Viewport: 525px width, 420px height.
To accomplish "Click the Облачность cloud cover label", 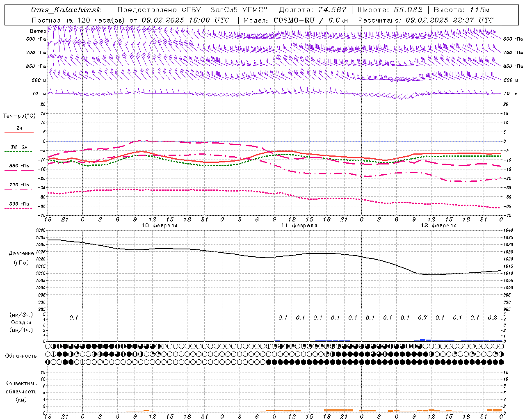I will pyautogui.click(x=21, y=356).
